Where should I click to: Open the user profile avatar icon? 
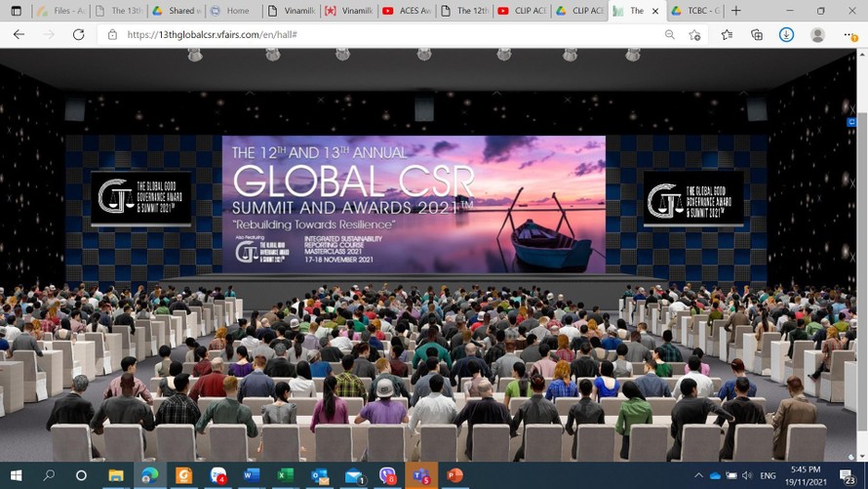[x=817, y=34]
